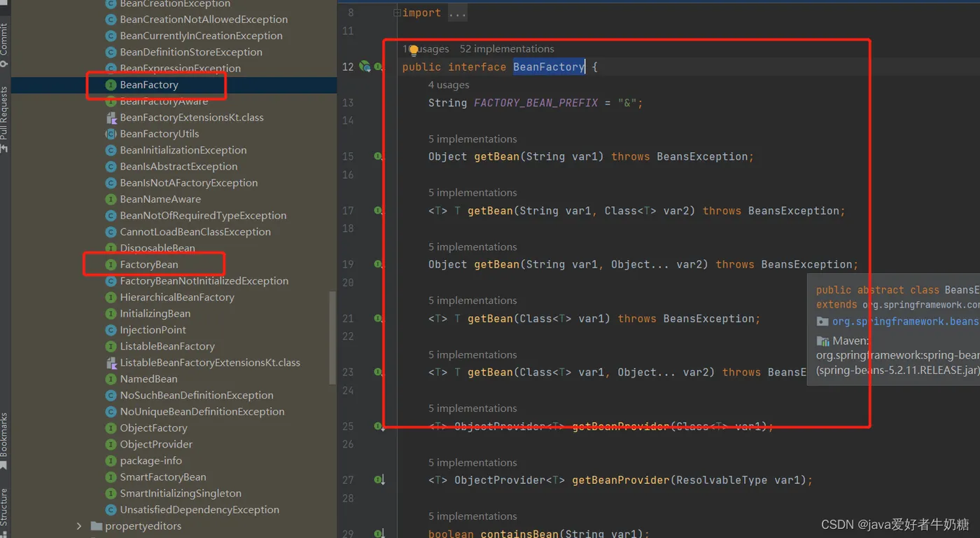
Task: Open the Bookmarks tool window tab
Action: click(x=5, y=440)
